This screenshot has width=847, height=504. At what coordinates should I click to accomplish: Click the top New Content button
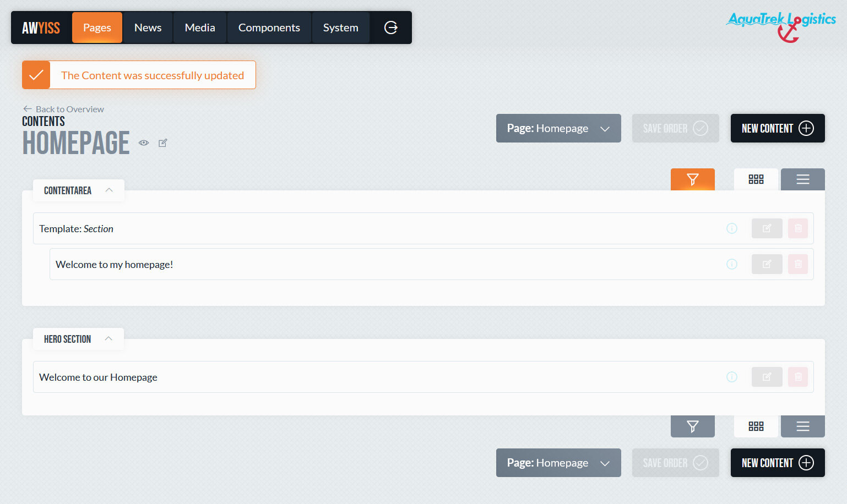click(x=777, y=128)
